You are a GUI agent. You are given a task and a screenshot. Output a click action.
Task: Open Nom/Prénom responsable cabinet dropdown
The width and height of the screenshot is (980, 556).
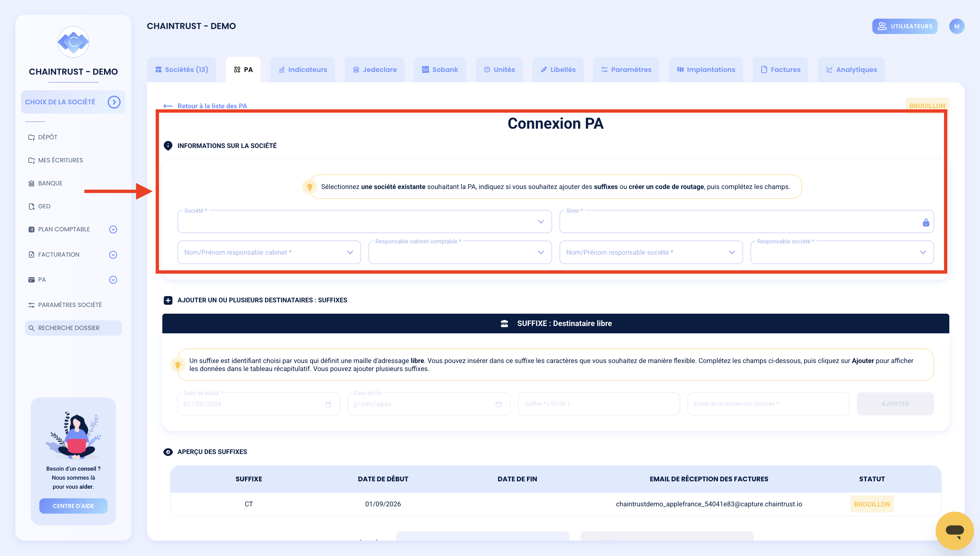[269, 252]
